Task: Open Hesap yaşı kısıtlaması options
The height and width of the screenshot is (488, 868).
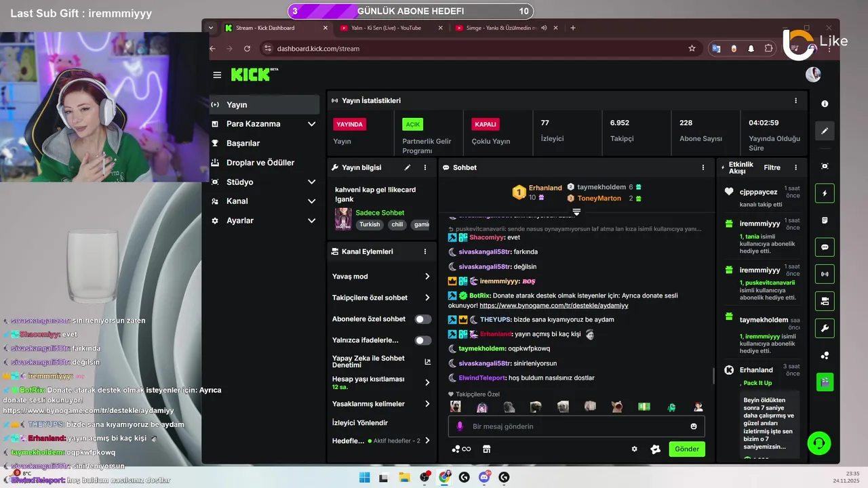Action: [381, 382]
